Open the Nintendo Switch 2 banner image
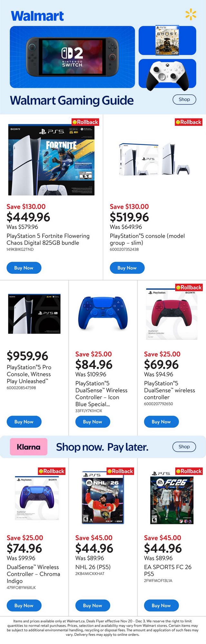The image size is (206, 644). coord(72,57)
